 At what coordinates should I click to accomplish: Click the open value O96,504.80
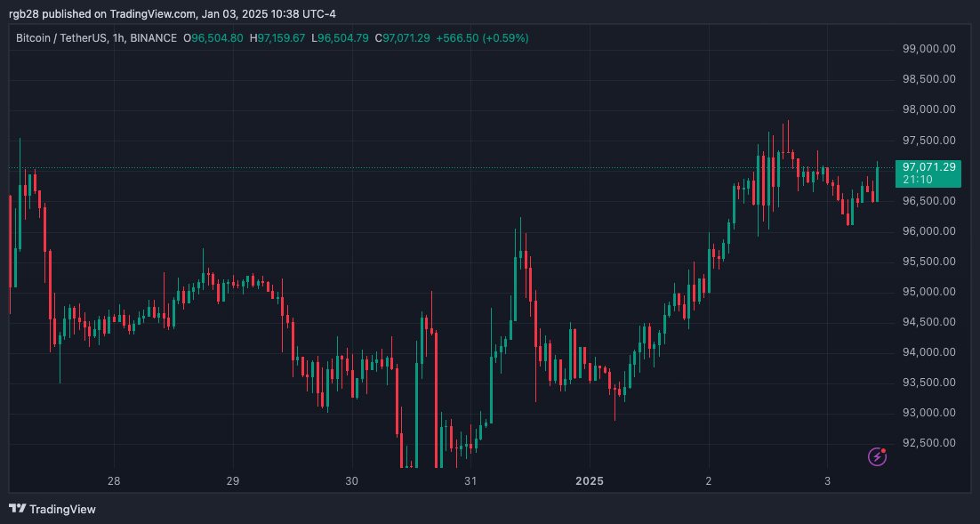tap(213, 38)
